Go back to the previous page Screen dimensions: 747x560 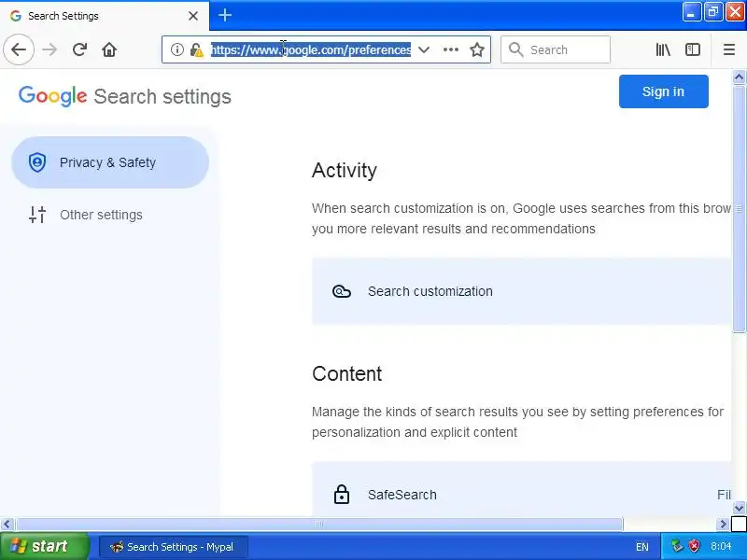point(19,49)
